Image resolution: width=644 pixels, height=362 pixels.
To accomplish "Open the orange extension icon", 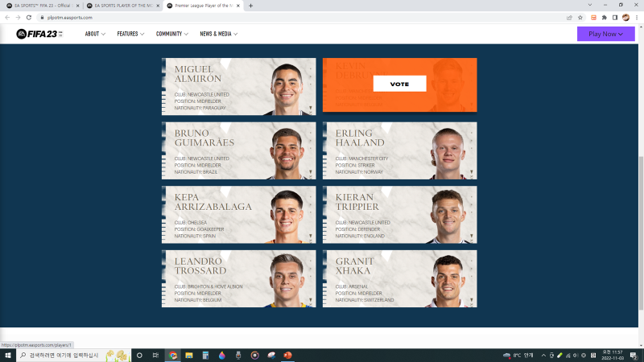I will tap(593, 18).
